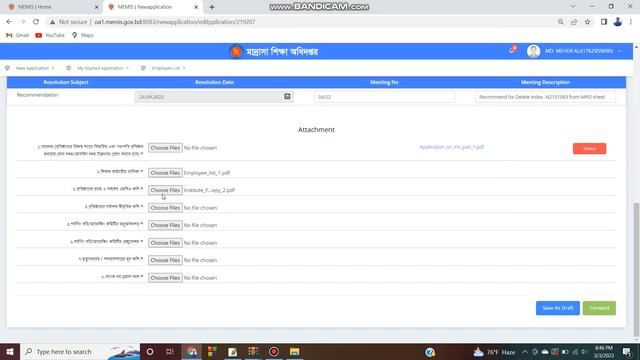Open the tab search chevron in Chrome title bar
The width and height of the screenshot is (640, 360).
click(573, 7)
